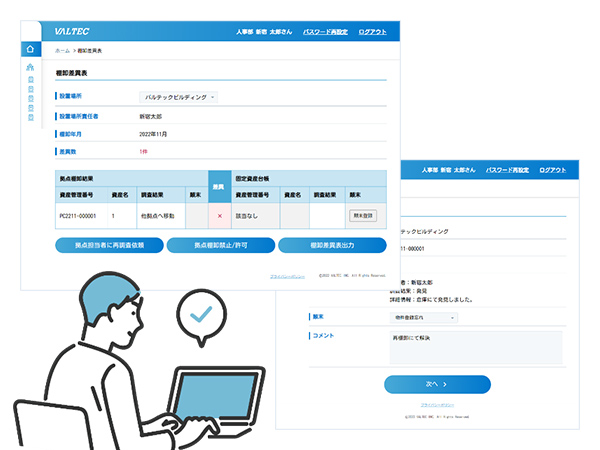Click the 拠点担当者に再調査依頼 button
Image resolution: width=600 pixels, height=450 pixels.
click(x=109, y=246)
